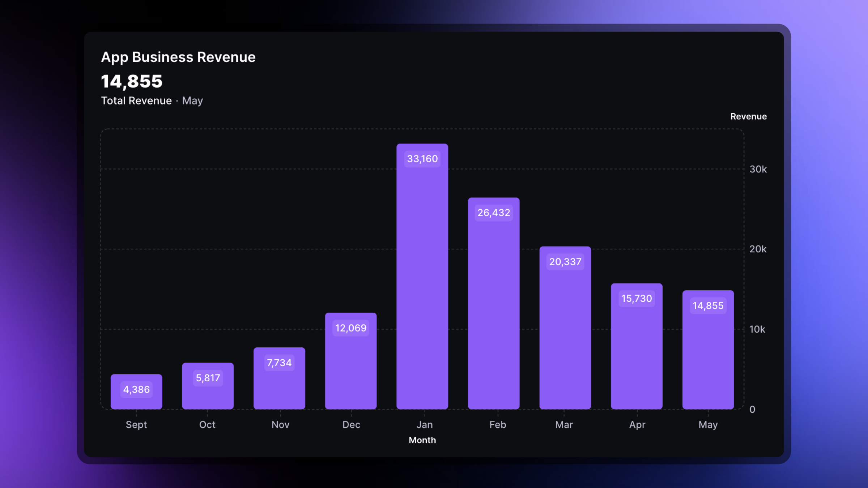868x488 pixels.
Task: Click the Apr month label
Action: click(x=637, y=425)
